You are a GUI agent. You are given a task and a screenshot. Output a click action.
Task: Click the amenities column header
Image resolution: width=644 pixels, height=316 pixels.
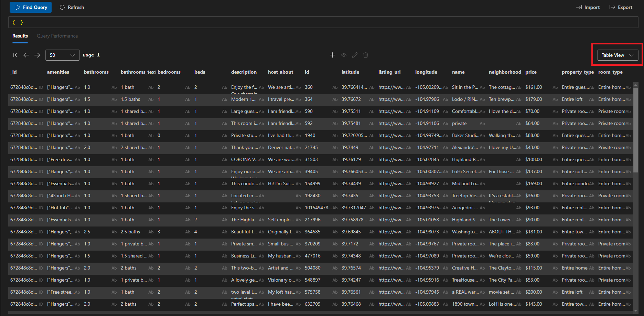[x=58, y=72]
